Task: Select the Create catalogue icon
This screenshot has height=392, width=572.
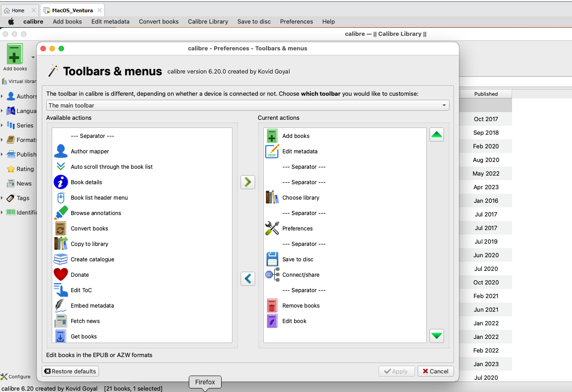Action: point(61,259)
